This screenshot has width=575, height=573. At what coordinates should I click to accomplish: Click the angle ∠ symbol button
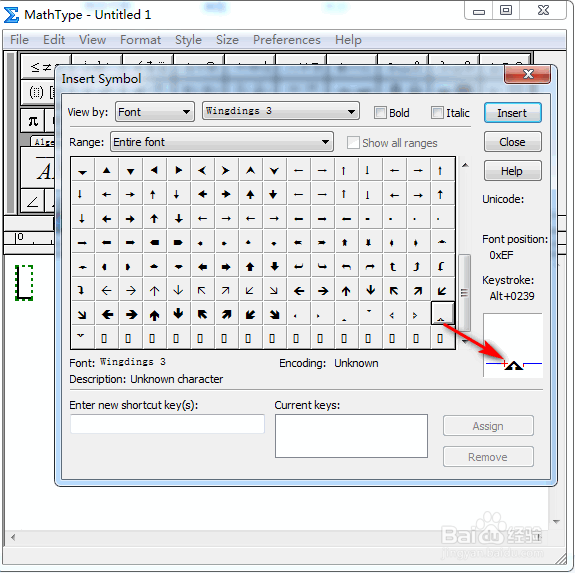coord(33,201)
